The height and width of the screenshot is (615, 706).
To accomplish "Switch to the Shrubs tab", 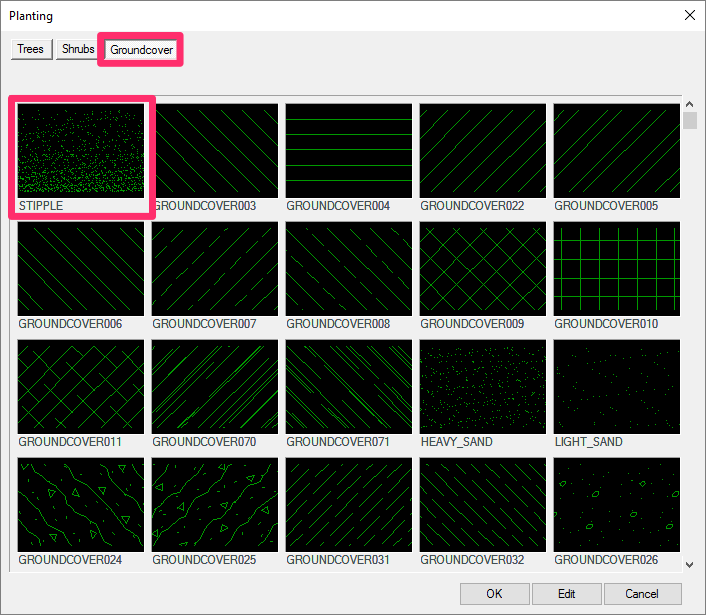I will click(77, 49).
